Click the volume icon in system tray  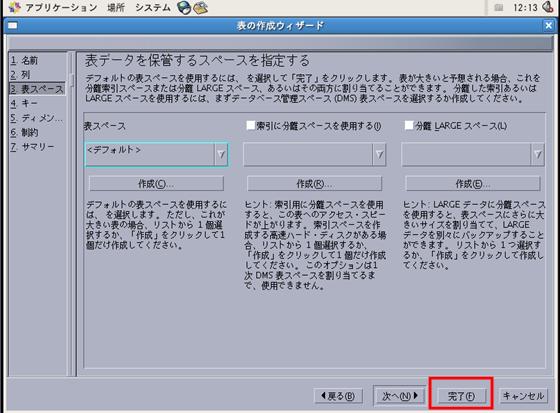[548, 7]
